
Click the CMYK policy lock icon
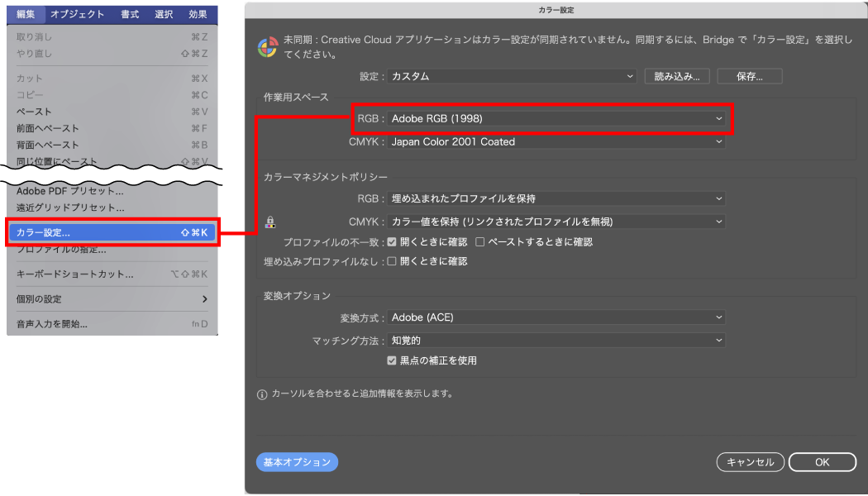(270, 222)
